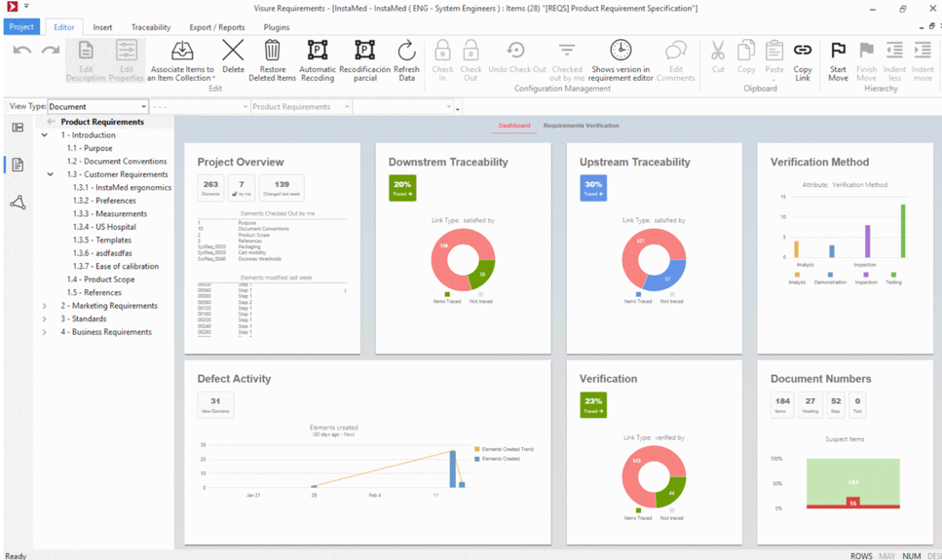Select the Dashboard view tab
942x560 pixels.
click(514, 126)
